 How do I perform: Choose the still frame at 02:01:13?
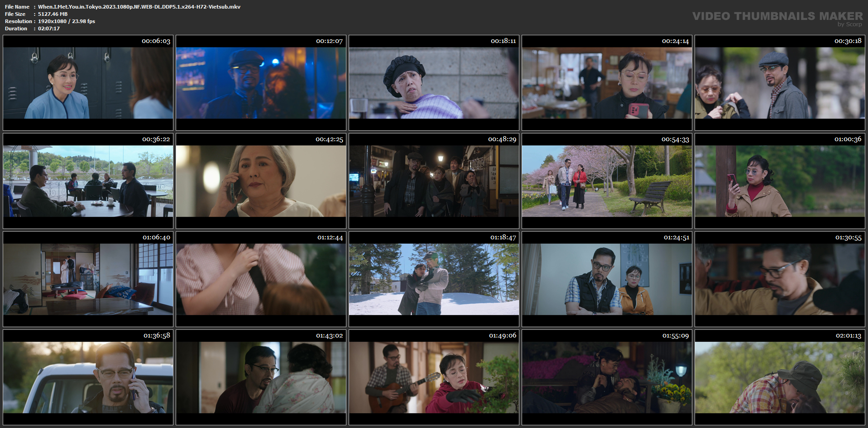pyautogui.click(x=780, y=377)
